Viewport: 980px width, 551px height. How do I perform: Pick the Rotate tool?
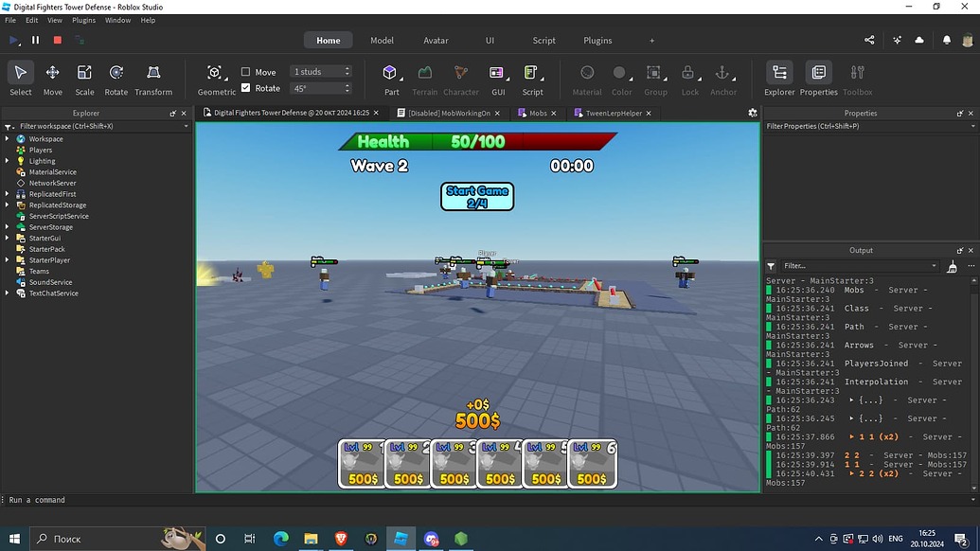116,80
